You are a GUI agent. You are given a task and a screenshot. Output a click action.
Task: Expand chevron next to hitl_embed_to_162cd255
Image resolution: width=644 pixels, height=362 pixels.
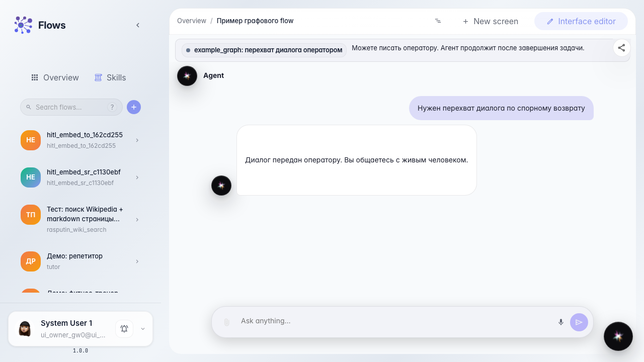coord(137,140)
